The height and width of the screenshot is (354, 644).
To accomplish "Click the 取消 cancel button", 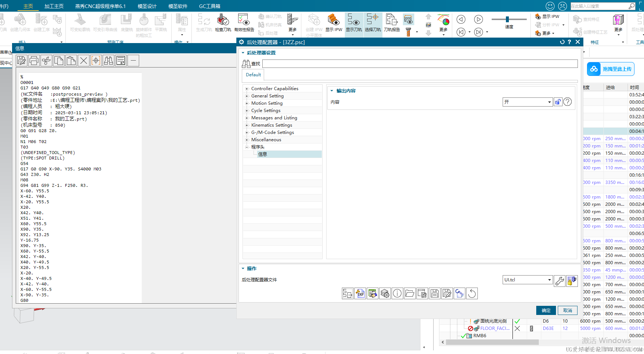I will (x=568, y=311).
